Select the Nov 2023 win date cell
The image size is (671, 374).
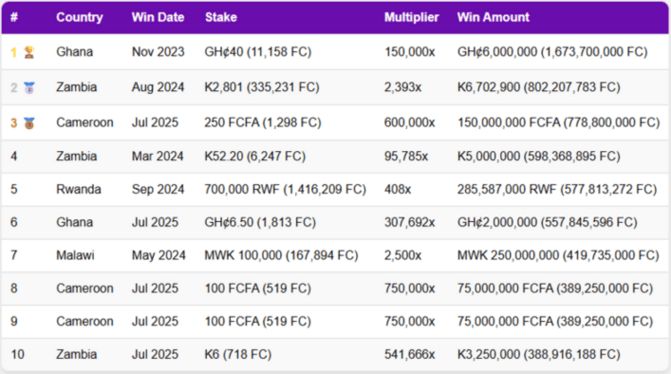pos(158,52)
